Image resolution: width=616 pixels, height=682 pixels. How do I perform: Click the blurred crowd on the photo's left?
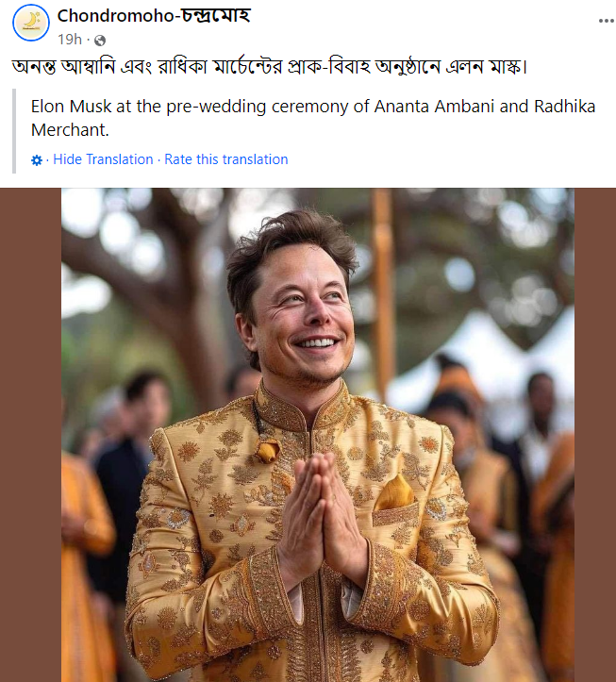(x=104, y=472)
